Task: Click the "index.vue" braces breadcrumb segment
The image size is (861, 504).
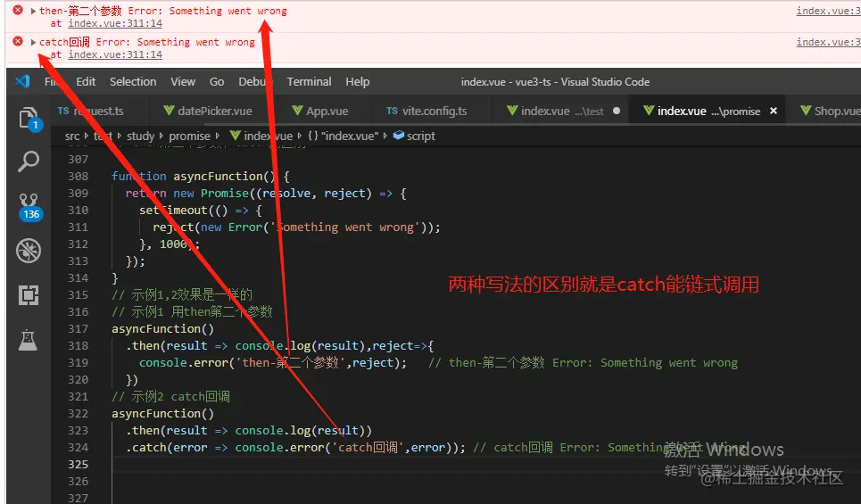Action: (343, 136)
